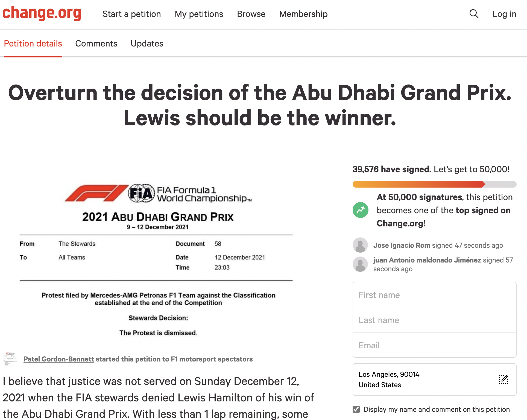This screenshot has height=420, width=527.
Task: Click the edit location pencil icon
Action: (x=503, y=379)
